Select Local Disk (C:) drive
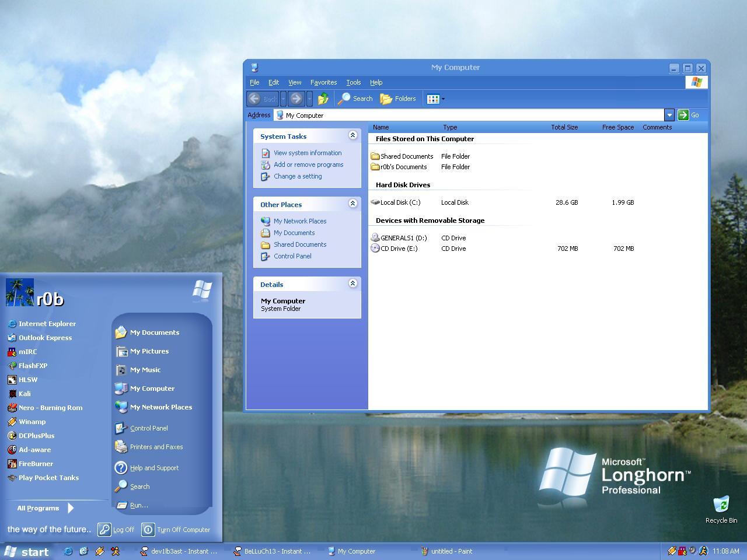Viewport: 747px width, 560px height. tap(396, 202)
